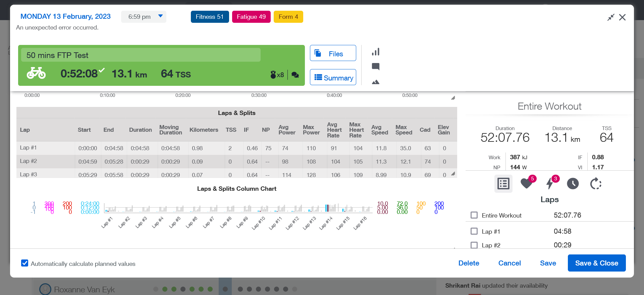Open the map elevation mountain icon
This screenshot has width=644, height=295.
pos(376,82)
